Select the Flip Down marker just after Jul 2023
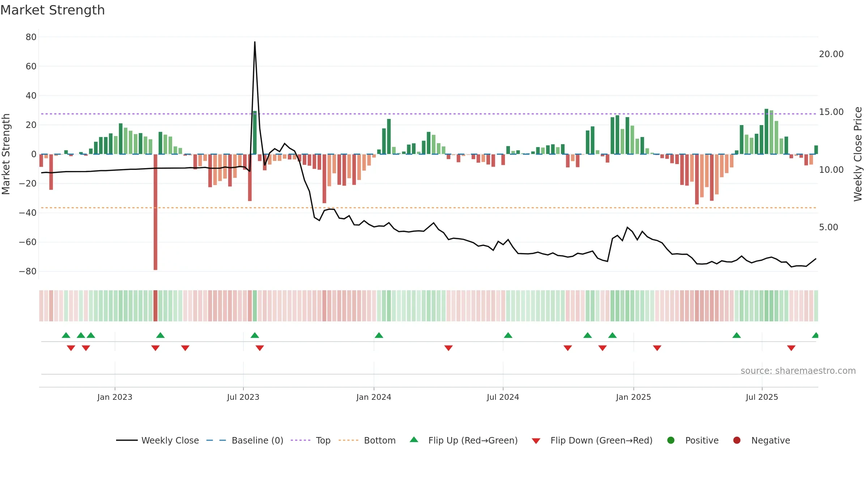The height and width of the screenshot is (488, 868). pyautogui.click(x=260, y=348)
